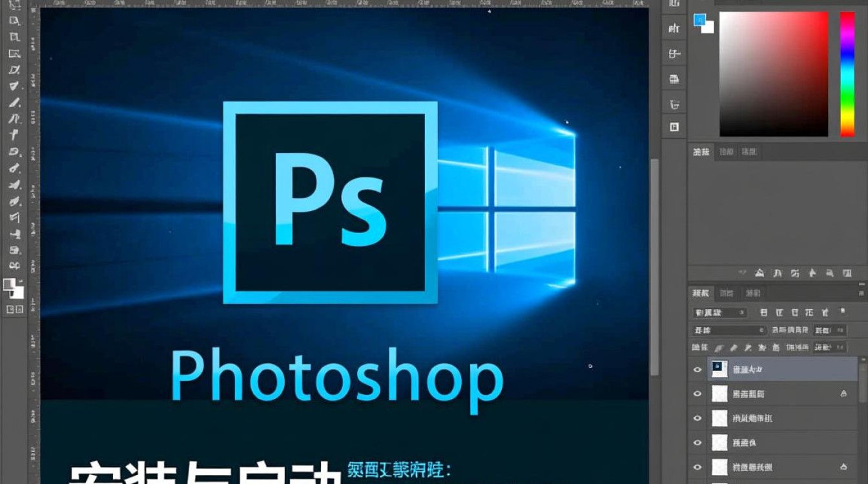868x484 pixels.
Task: Click the third layer filter icon in filter row
Action: (795, 312)
